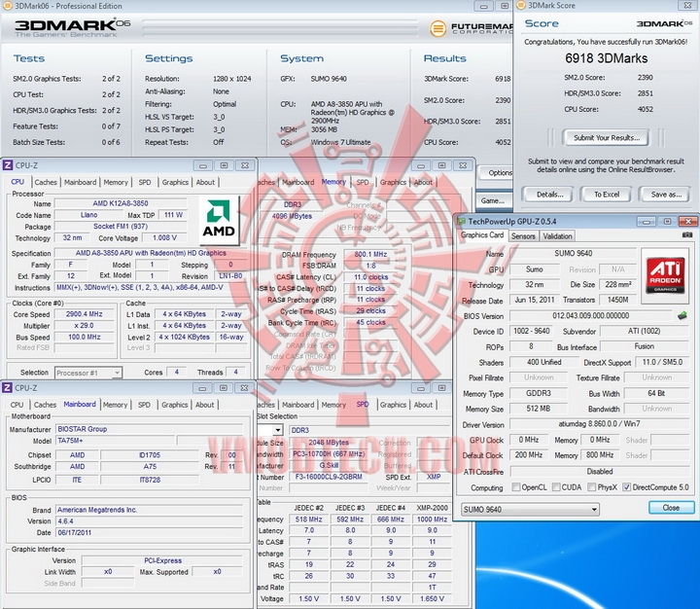The width and height of the screenshot is (700, 609).
Task: Select Mainboard tab in the CPU-Z SPD slot window
Action: [x=297, y=405]
